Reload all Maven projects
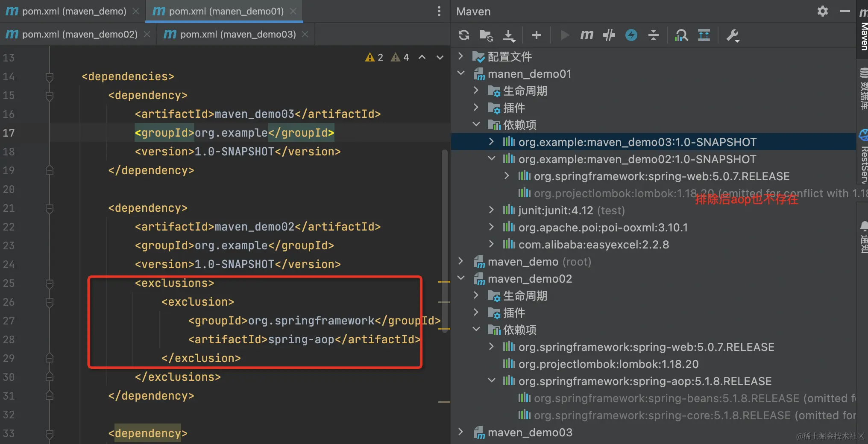The image size is (868, 444). 464,35
